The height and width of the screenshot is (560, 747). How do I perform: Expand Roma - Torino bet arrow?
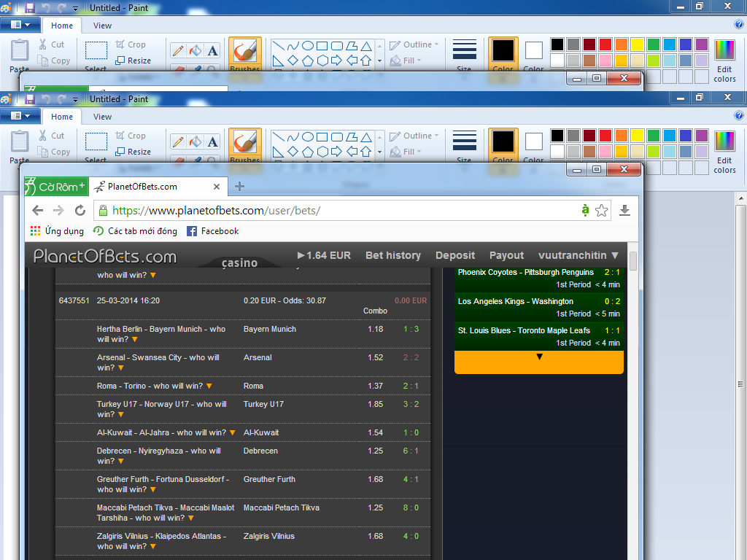[209, 386]
